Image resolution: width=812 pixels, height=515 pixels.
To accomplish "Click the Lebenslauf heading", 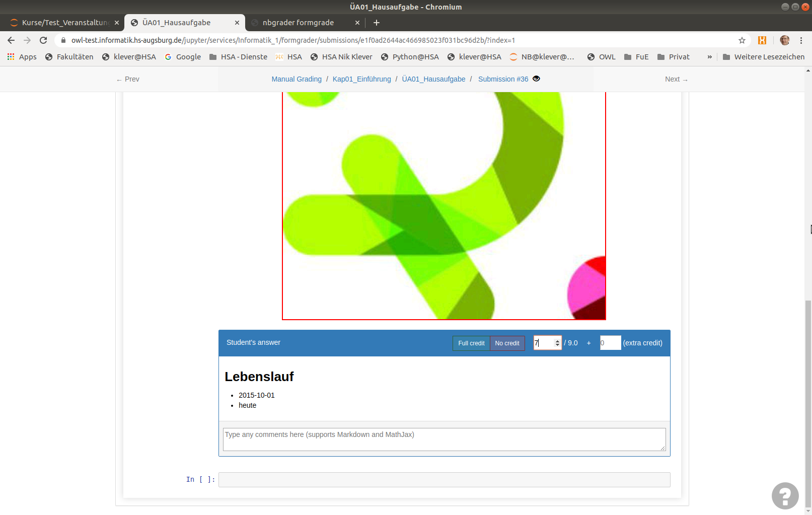I will click(259, 377).
